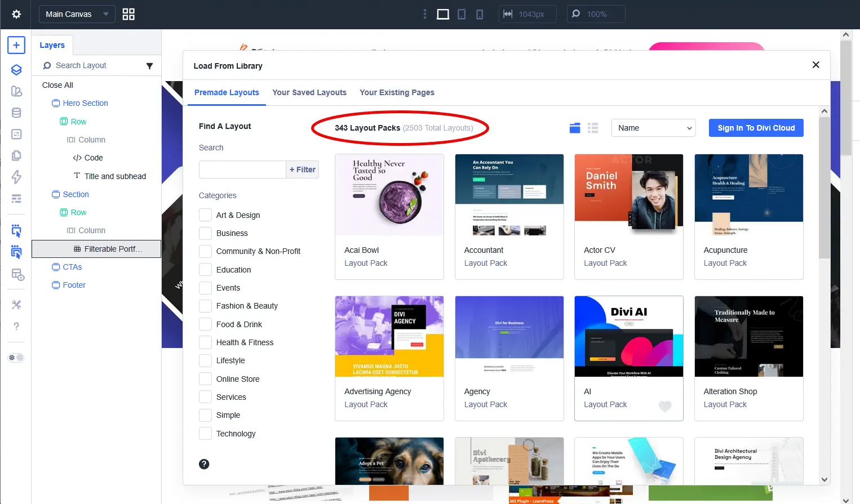Click the 100% zoom field
Image resolution: width=860 pixels, height=504 pixels.
pyautogui.click(x=596, y=14)
